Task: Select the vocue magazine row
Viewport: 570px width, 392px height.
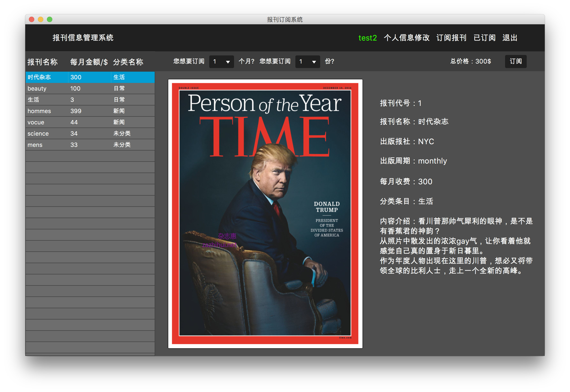Action: 90,122
